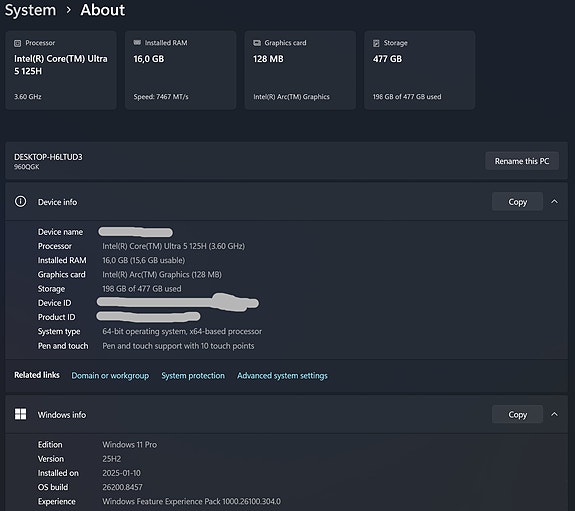Click 64-bit operating system value
Screen dimensions: 575x511
(182, 332)
